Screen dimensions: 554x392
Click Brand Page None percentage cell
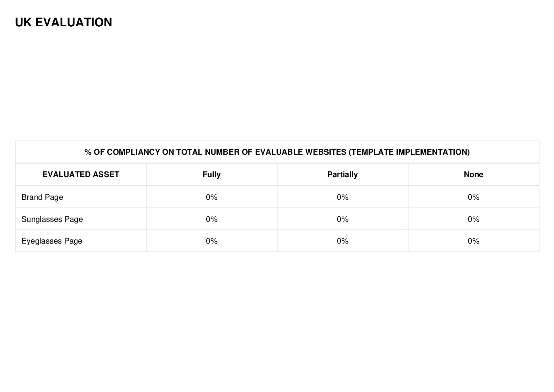(x=473, y=197)
